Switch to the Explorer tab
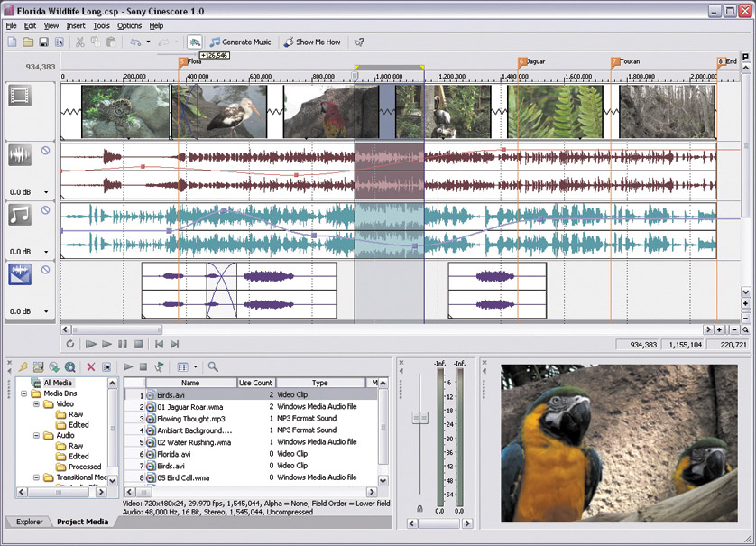The image size is (756, 546). tap(29, 522)
